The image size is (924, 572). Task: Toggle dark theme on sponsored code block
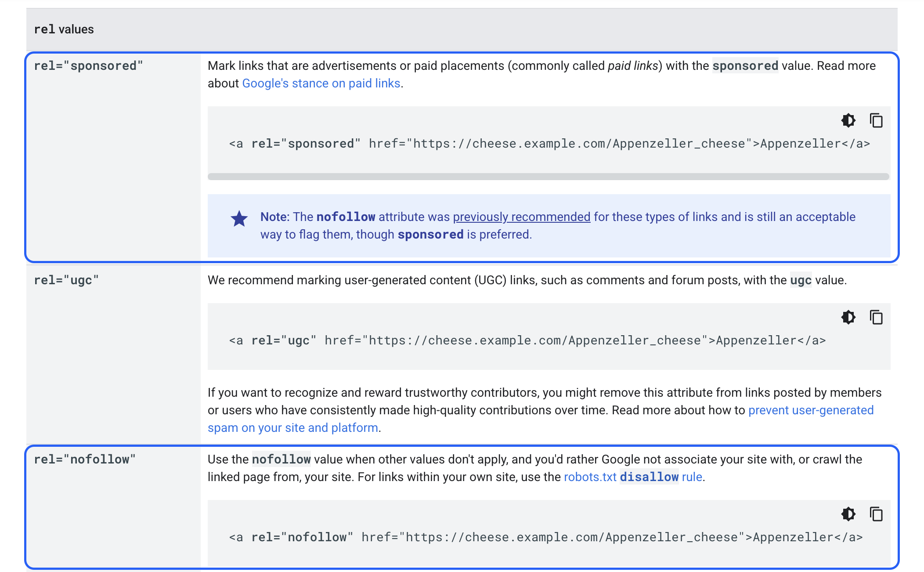(848, 120)
